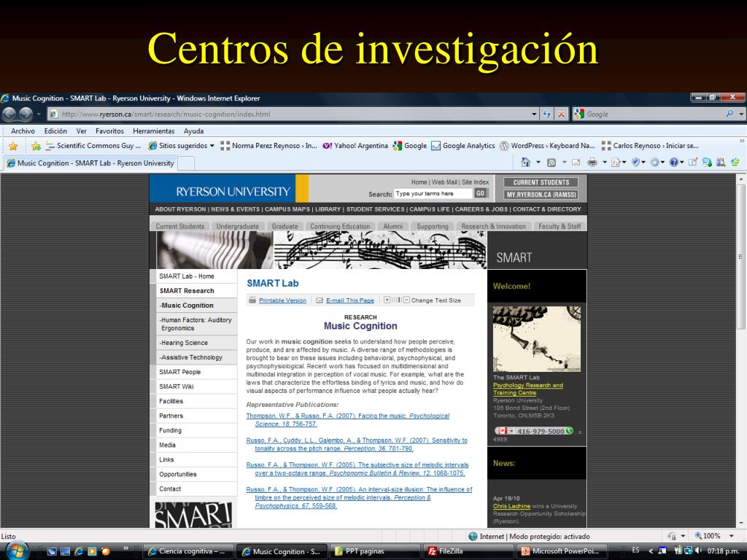Image resolution: width=747 pixels, height=560 pixels.
Task: Click the search magnifier icon in Google box
Action: click(x=729, y=114)
